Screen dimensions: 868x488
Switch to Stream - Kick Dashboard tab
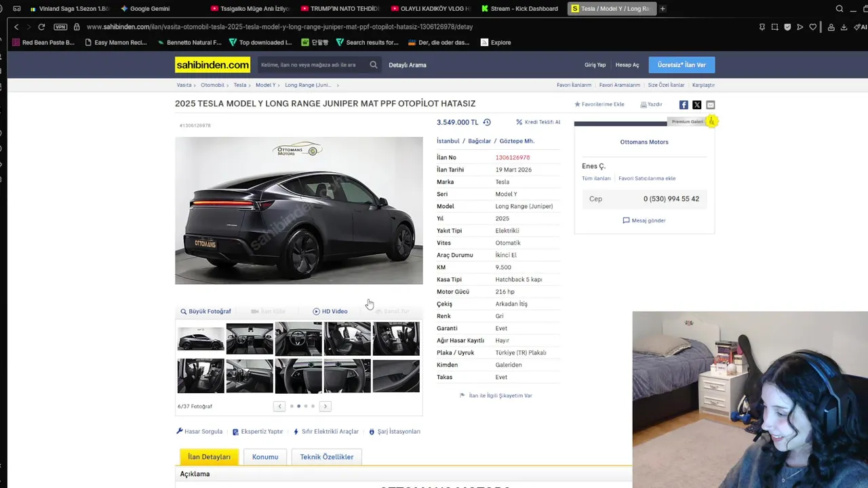(520, 9)
